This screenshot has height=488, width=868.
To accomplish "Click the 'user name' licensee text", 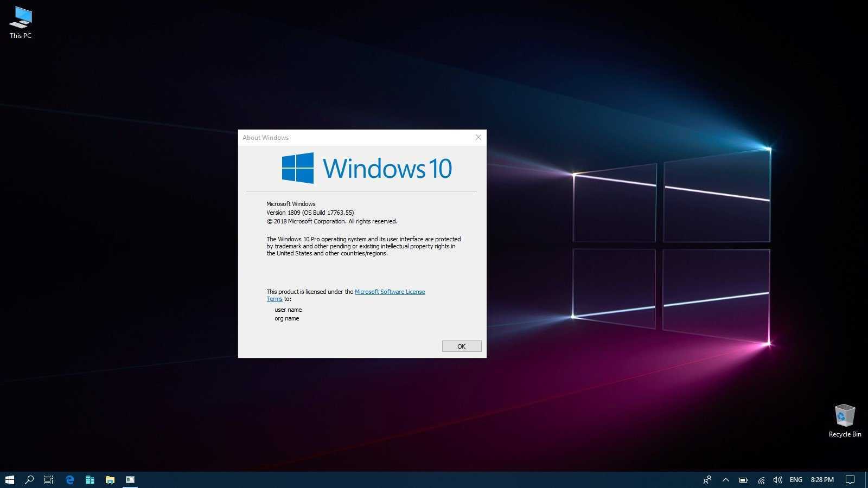I will point(288,310).
